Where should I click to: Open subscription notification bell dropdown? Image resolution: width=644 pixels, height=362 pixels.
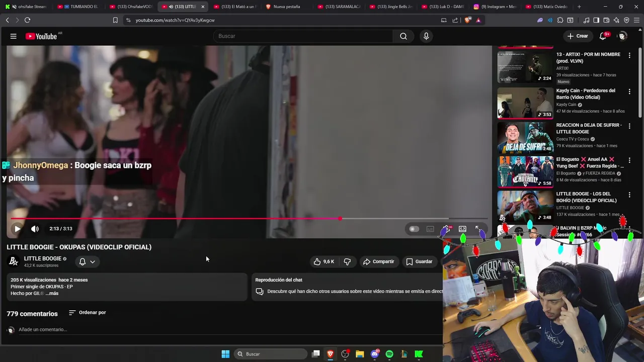click(x=87, y=261)
